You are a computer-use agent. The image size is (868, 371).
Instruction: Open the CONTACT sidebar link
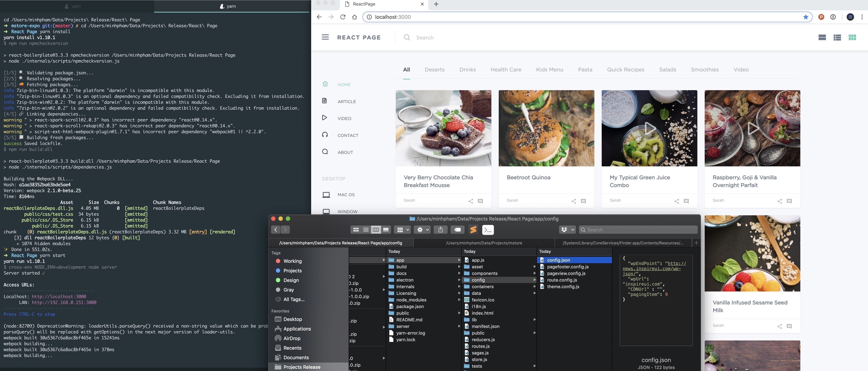tap(348, 135)
